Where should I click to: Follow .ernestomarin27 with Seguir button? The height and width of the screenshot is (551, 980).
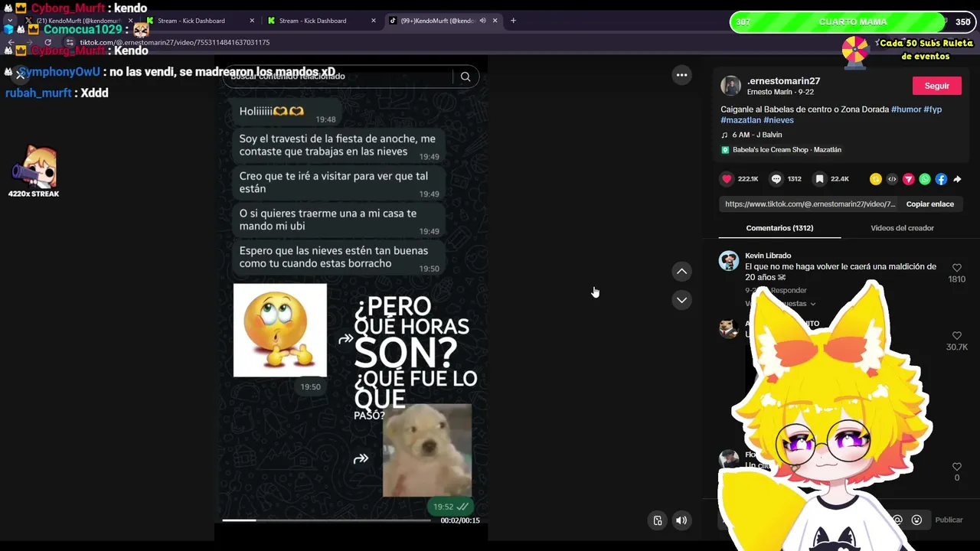point(936,86)
